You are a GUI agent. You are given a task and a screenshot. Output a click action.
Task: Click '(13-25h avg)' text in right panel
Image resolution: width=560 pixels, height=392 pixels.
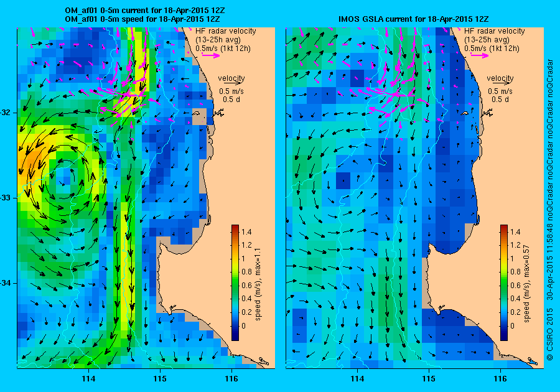[x=487, y=40]
